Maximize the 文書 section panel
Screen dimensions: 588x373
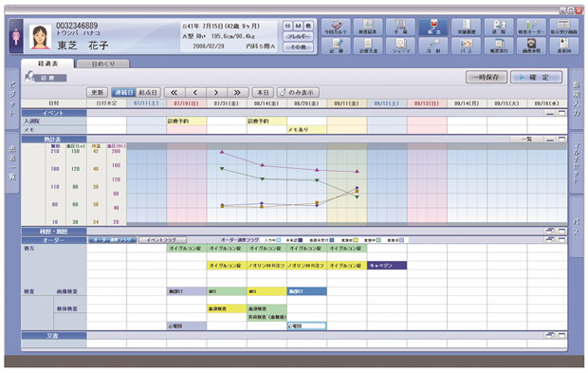pos(561,335)
